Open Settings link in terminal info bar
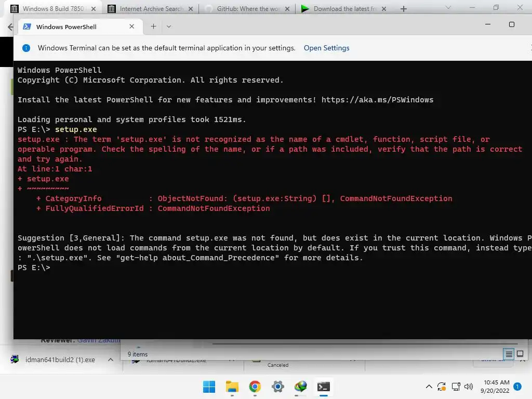Viewport: 532px width, 399px height. (326, 48)
